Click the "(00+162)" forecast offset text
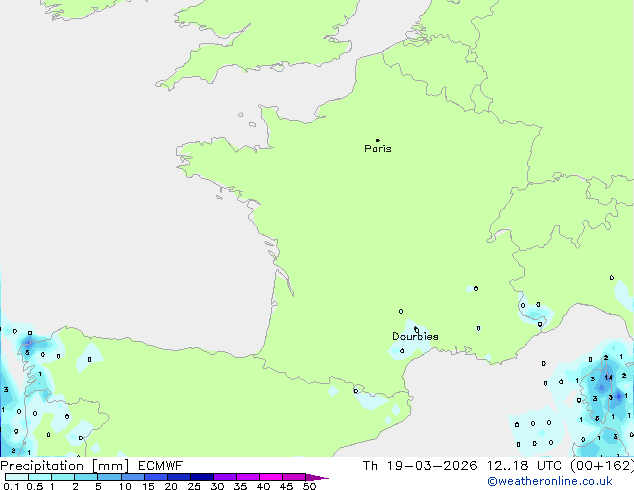The image size is (634, 490). tap(602, 466)
